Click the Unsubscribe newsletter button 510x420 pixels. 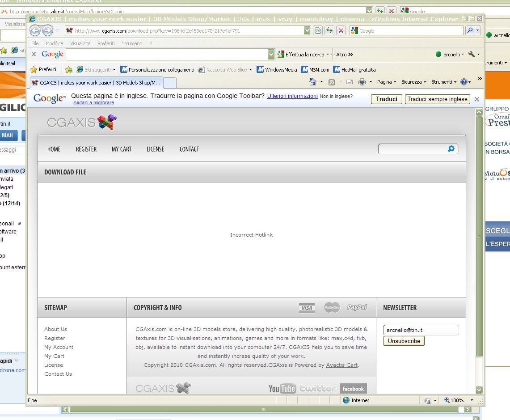pyautogui.click(x=404, y=341)
